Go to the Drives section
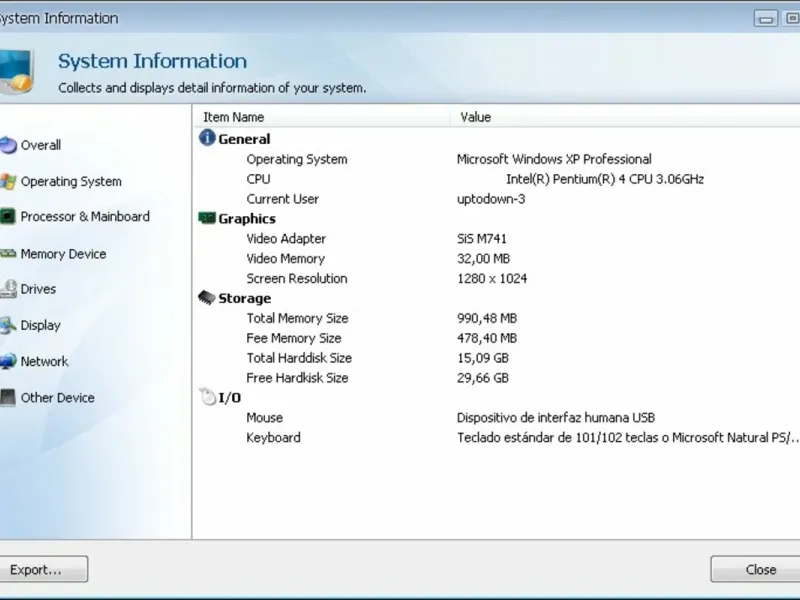The image size is (800, 600). point(38,289)
